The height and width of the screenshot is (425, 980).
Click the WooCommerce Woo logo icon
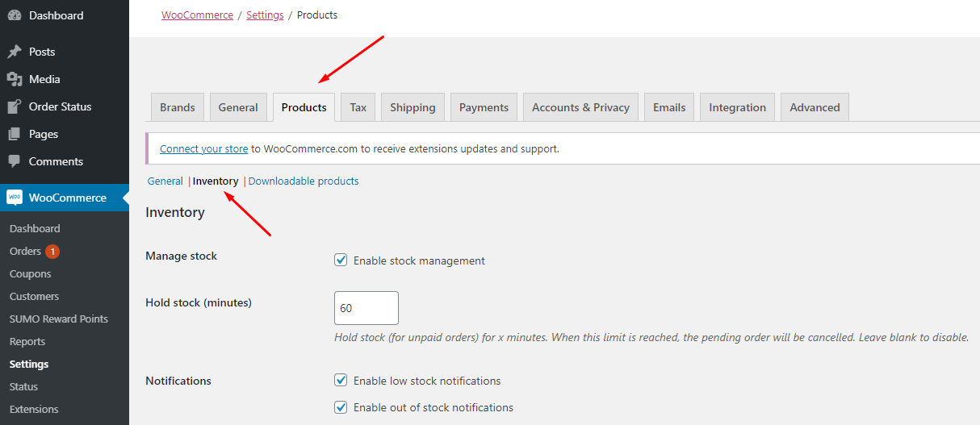point(15,198)
